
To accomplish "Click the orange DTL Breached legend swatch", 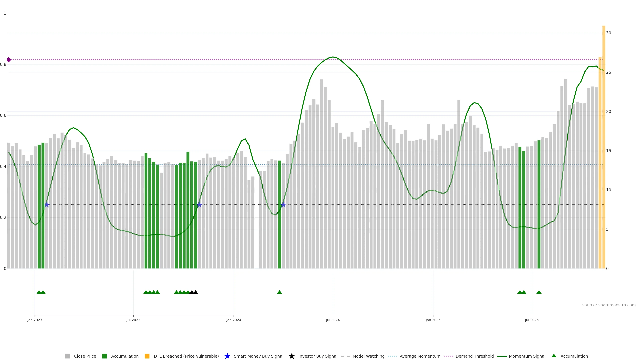I will [x=147, y=356].
